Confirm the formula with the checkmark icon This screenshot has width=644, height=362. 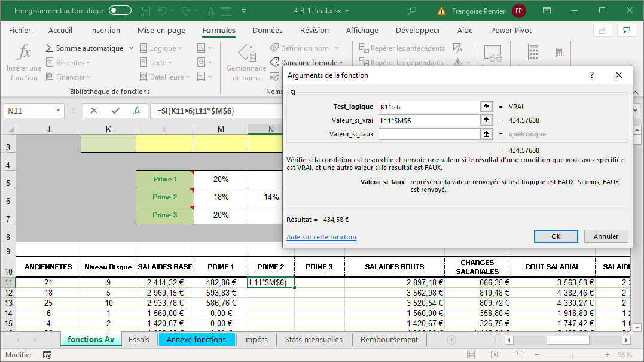(115, 111)
